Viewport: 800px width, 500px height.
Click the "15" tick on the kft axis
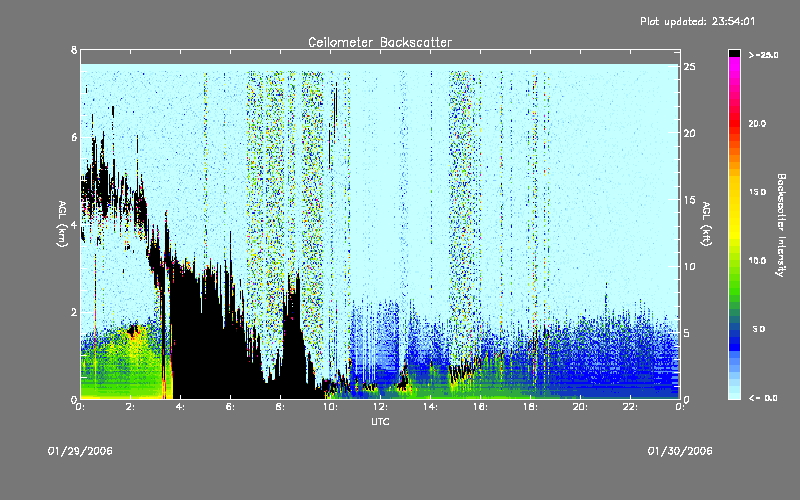coord(689,200)
